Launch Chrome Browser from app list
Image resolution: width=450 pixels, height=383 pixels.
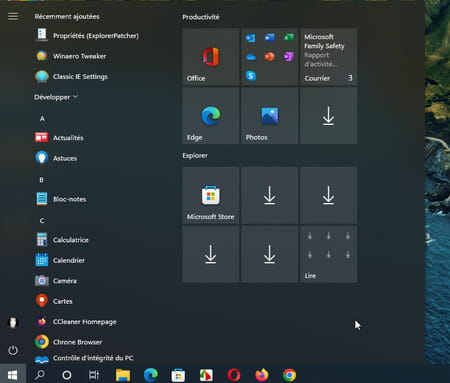(x=69, y=342)
